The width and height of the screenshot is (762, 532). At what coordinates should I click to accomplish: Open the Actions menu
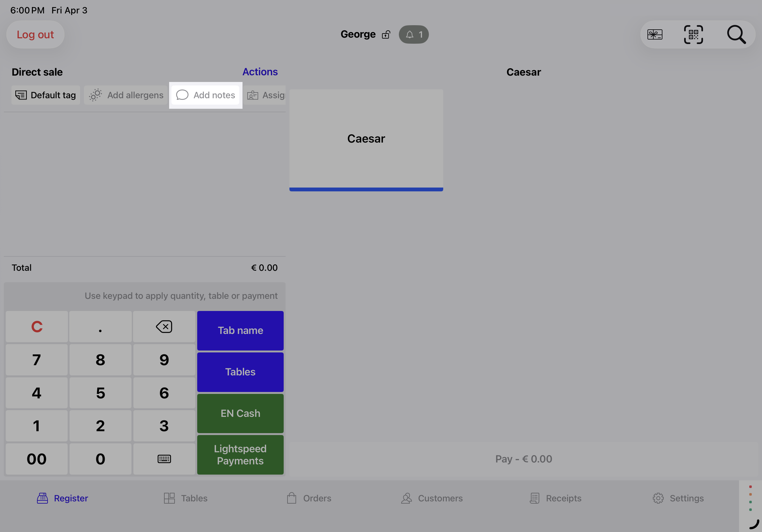(260, 72)
